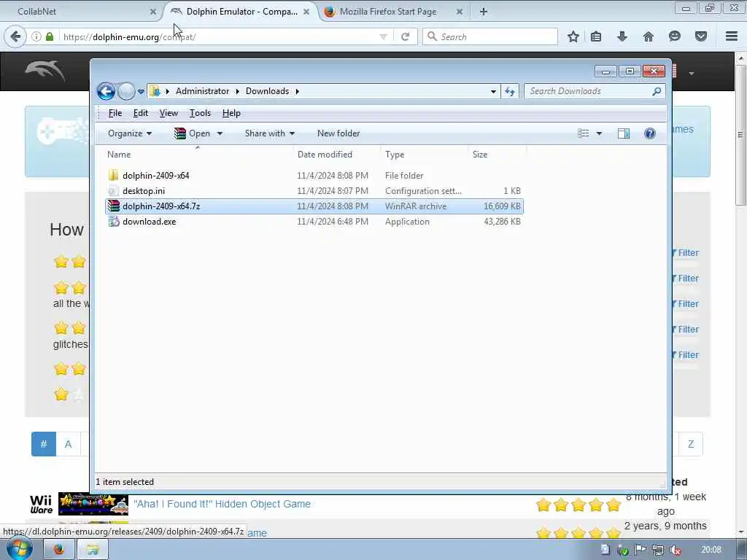Click the Pocket icon in Firefox toolbar

tap(701, 36)
